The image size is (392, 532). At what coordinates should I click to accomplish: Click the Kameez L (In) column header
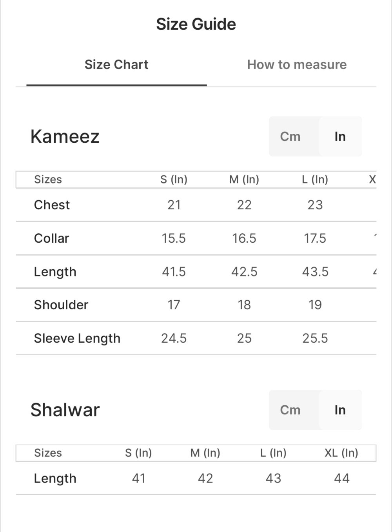315,180
